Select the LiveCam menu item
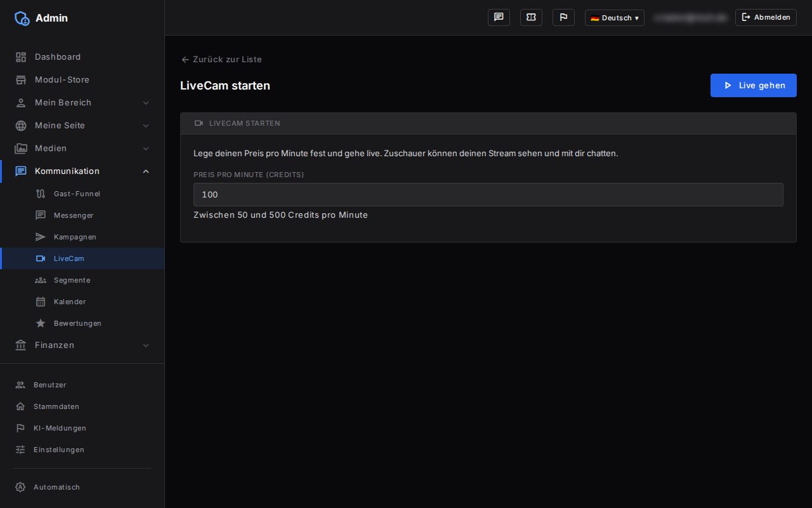Screen dimensions: 812x508 (82, 258)
